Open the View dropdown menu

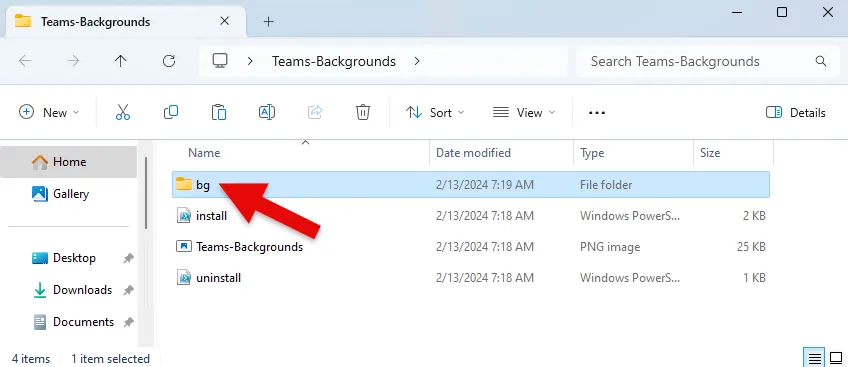[524, 112]
